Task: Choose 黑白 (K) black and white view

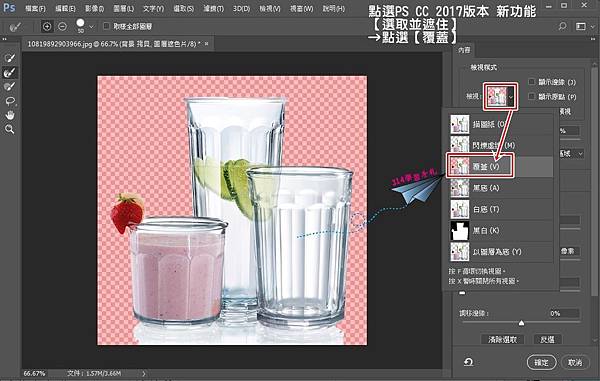Action: point(501,230)
